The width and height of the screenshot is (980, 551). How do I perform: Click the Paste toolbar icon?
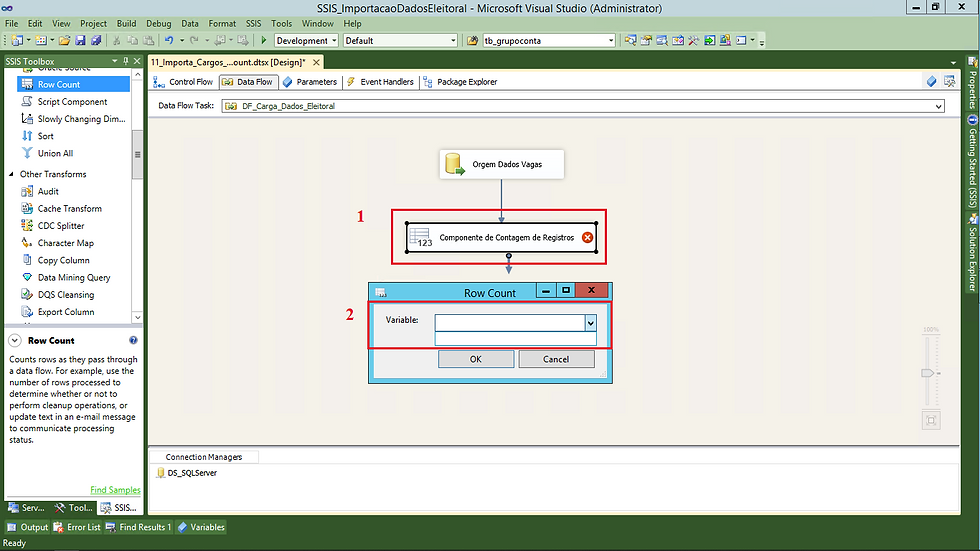point(149,41)
